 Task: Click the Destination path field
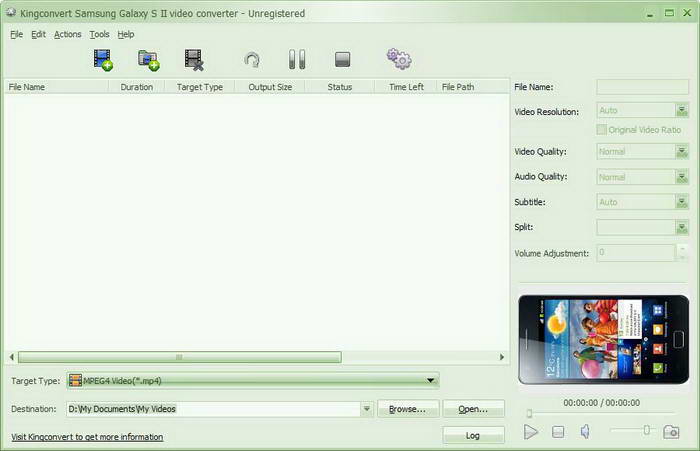[214, 409]
